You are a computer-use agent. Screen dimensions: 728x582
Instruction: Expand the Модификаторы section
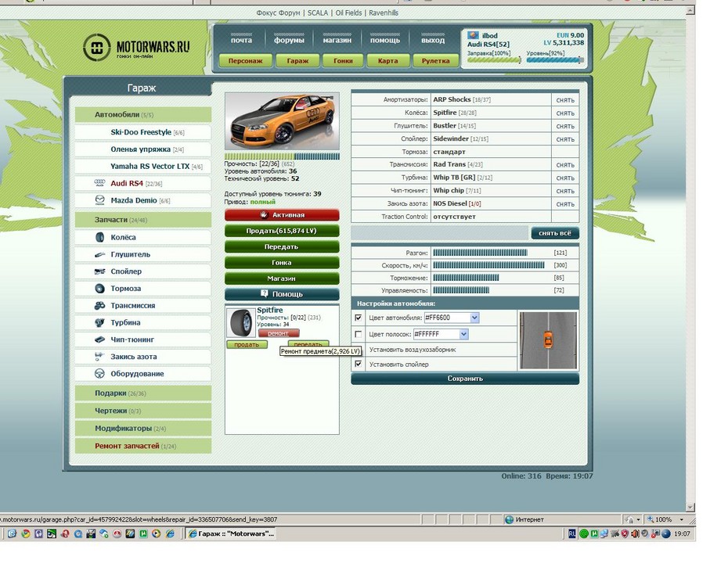coord(143,429)
